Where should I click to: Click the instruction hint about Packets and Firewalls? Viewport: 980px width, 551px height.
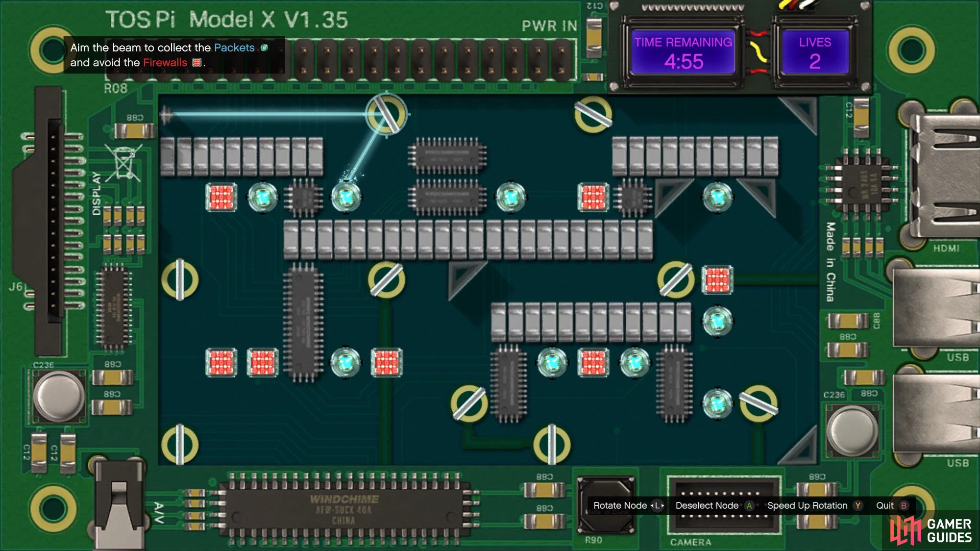pos(174,55)
